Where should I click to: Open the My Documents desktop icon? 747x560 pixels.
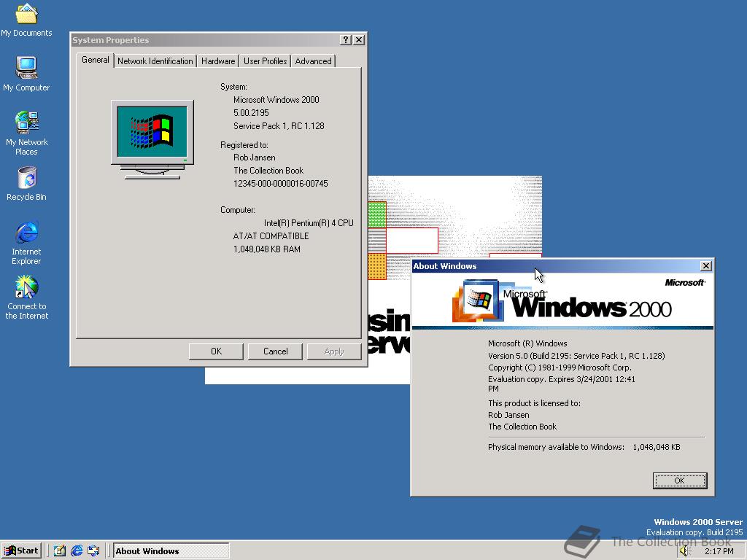[26, 20]
